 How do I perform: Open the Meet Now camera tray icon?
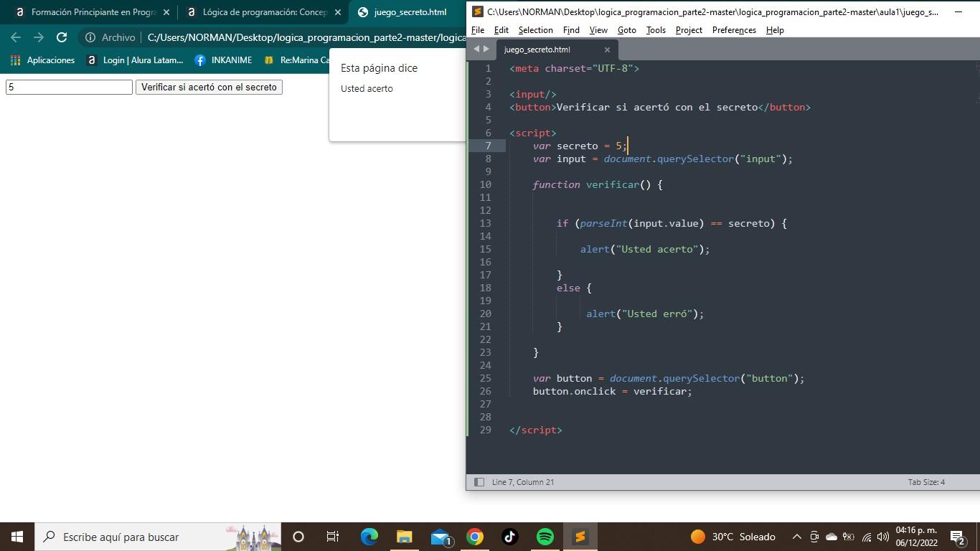tap(814, 537)
